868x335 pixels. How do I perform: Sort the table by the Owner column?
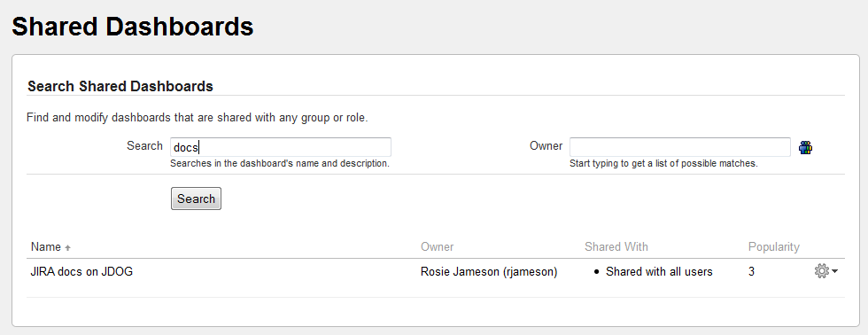[x=437, y=247]
